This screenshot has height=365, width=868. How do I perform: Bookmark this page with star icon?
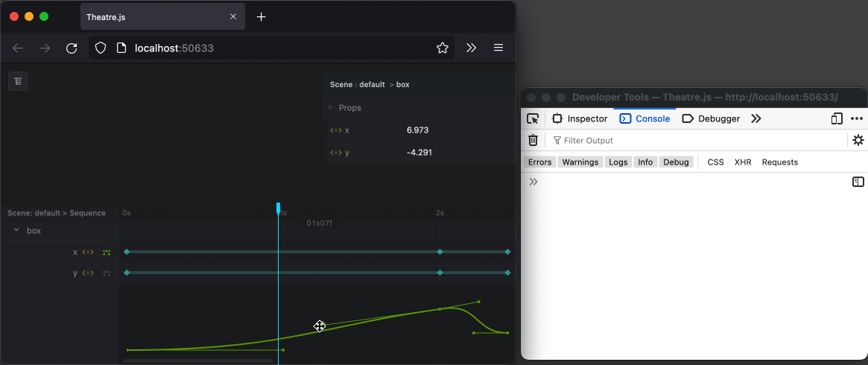[x=443, y=48]
